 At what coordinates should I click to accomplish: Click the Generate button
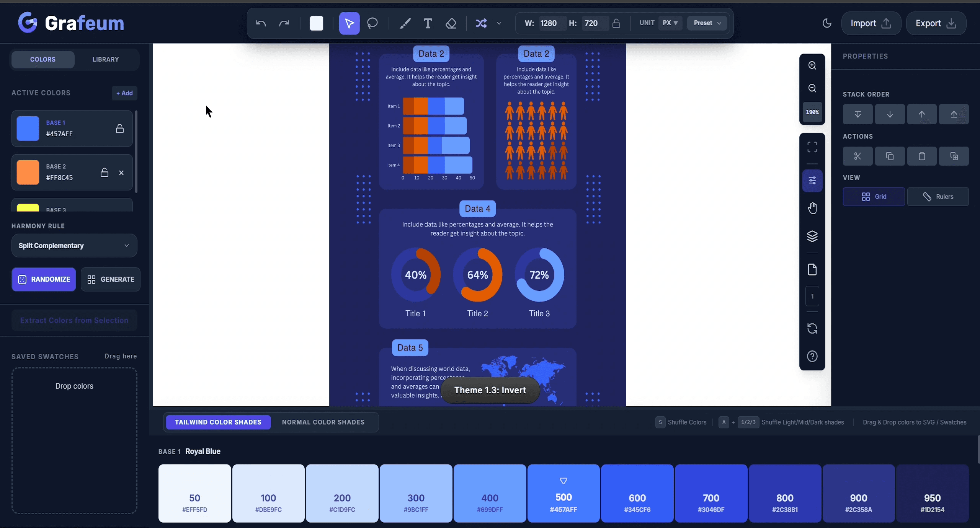click(x=111, y=279)
